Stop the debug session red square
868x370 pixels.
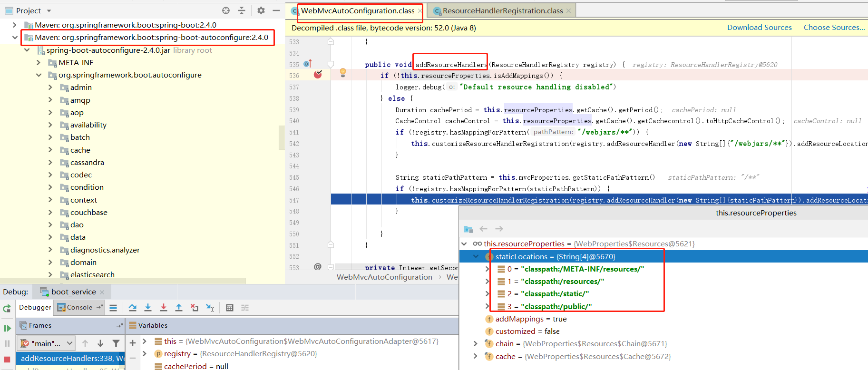(x=7, y=359)
